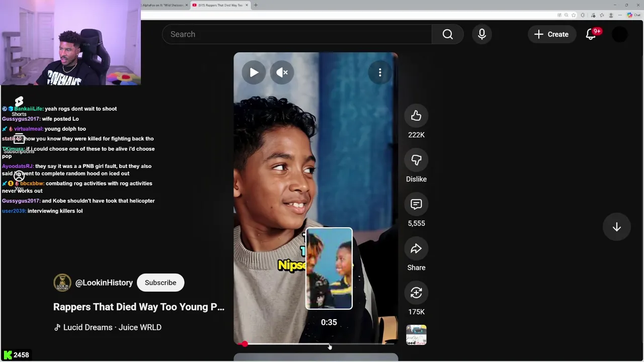Close the Rappers That Died tab
644x362 pixels.
pos(247,5)
